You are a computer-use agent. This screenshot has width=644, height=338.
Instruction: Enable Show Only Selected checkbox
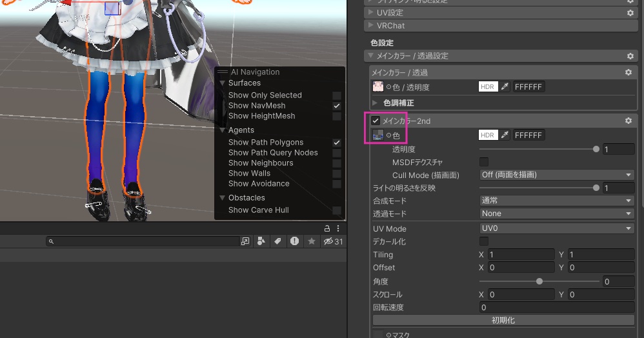click(x=337, y=95)
